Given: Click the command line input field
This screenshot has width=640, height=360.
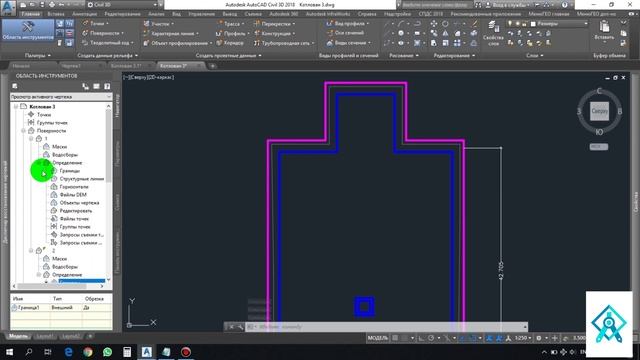Looking at the screenshot, I should [x=385, y=327].
